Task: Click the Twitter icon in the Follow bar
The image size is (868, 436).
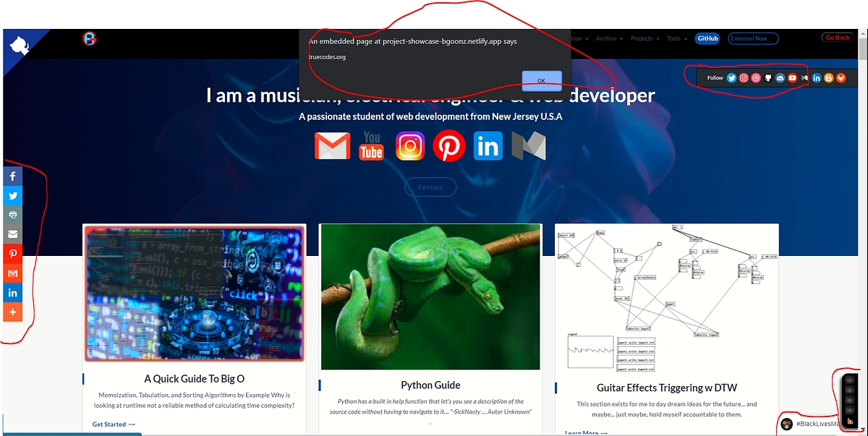Action: (731, 78)
